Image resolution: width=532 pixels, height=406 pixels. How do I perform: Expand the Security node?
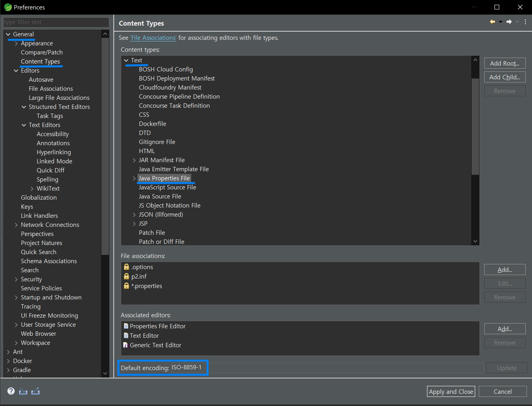click(x=16, y=279)
